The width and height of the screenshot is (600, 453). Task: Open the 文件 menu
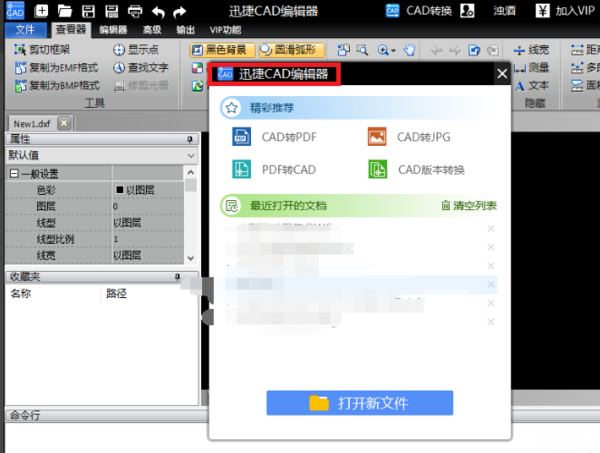(25, 29)
